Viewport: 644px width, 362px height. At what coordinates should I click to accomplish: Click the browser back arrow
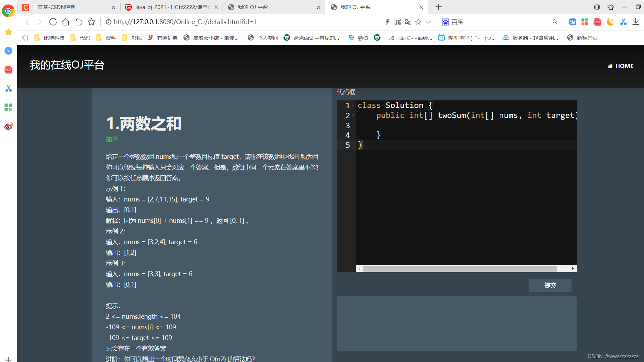(x=27, y=22)
